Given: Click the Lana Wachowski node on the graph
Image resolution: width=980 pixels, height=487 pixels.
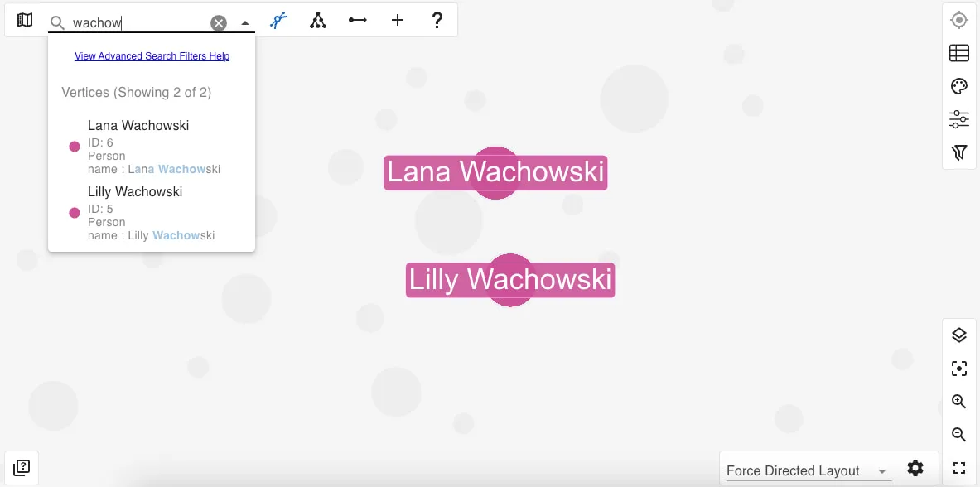Looking at the screenshot, I should pyautogui.click(x=495, y=172).
